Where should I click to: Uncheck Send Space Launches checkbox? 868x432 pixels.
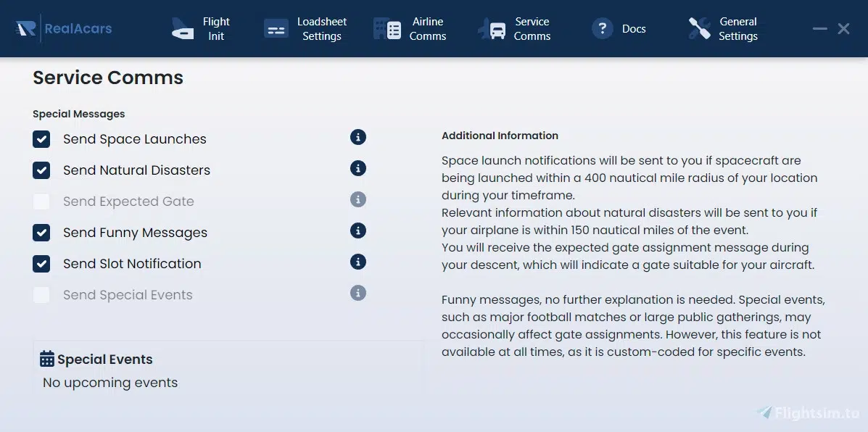(41, 139)
